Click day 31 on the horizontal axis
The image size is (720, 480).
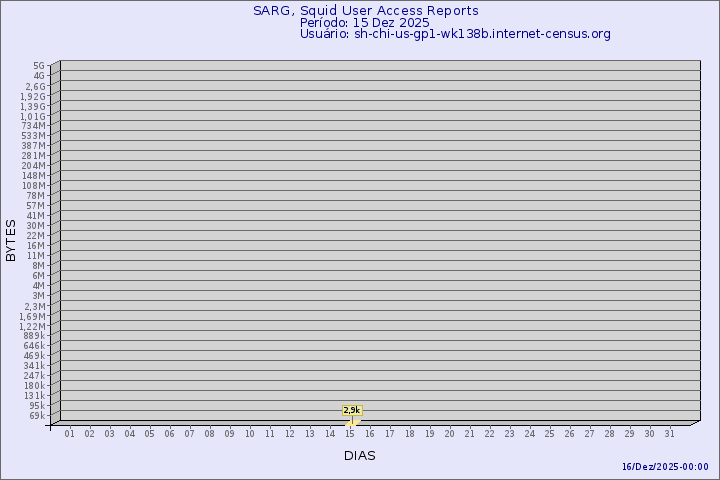(670, 434)
